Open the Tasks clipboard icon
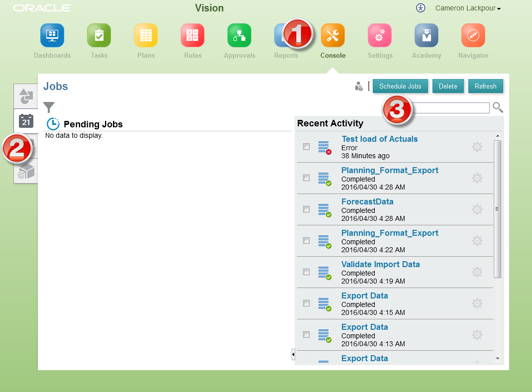Screen dimensions: 532x392 click(99, 35)
